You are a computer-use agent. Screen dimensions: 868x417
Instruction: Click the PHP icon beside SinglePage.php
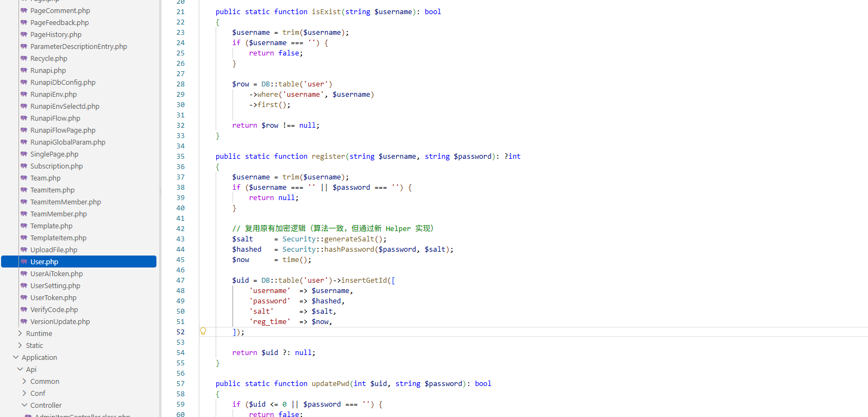[24, 154]
